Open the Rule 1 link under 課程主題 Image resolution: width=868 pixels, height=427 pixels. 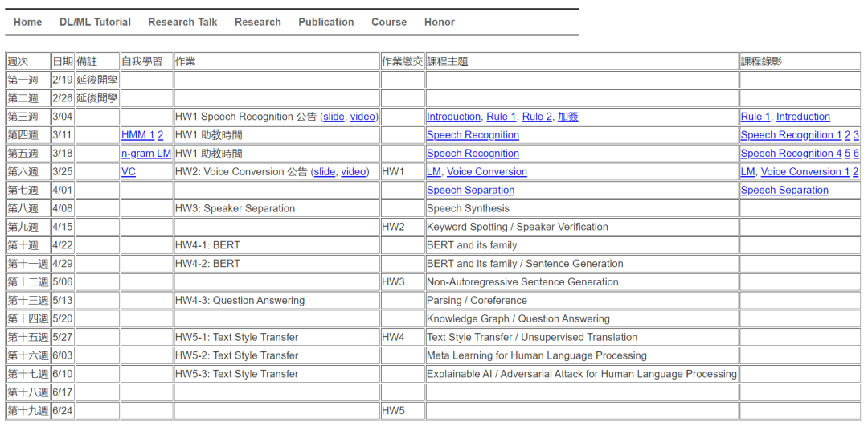coord(502,117)
